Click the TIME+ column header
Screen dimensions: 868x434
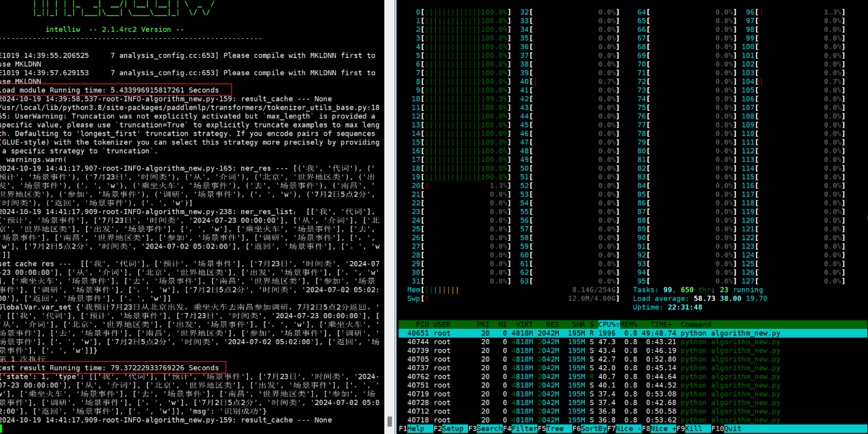click(661, 324)
